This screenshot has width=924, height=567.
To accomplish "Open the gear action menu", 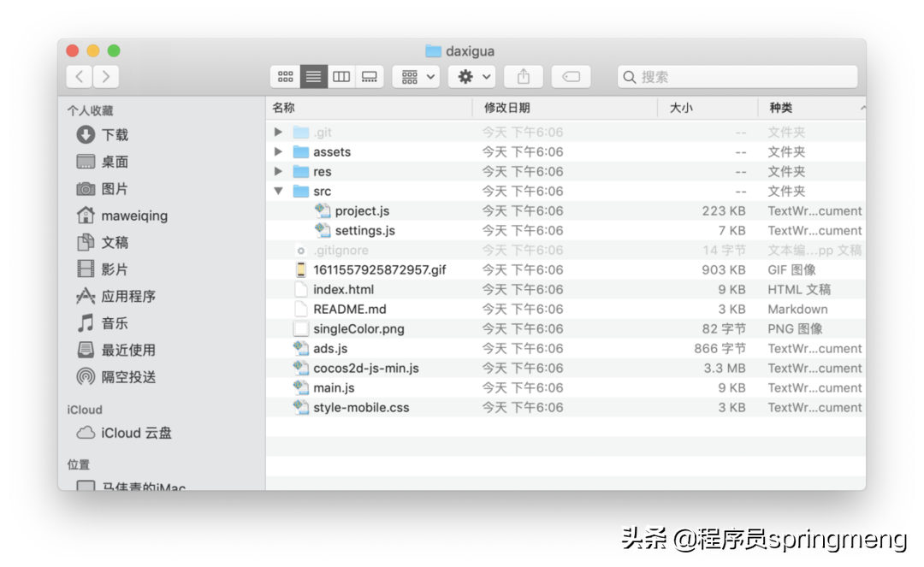I will pyautogui.click(x=472, y=77).
